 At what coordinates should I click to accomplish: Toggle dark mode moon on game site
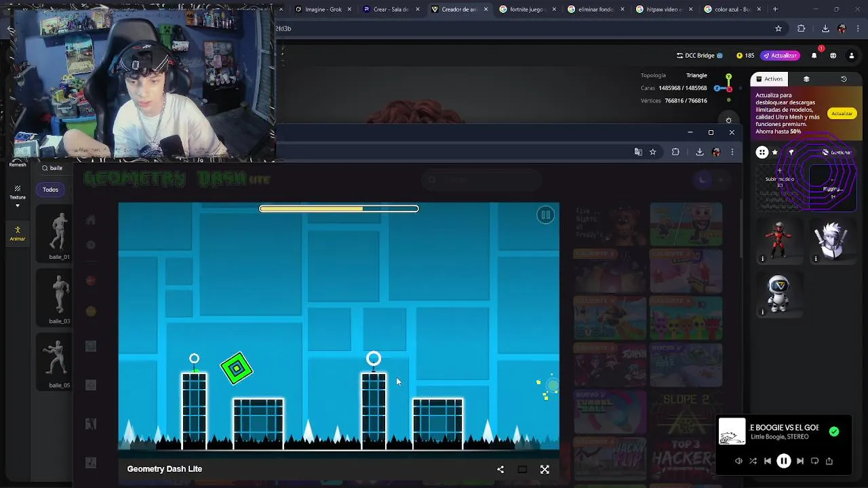(703, 180)
